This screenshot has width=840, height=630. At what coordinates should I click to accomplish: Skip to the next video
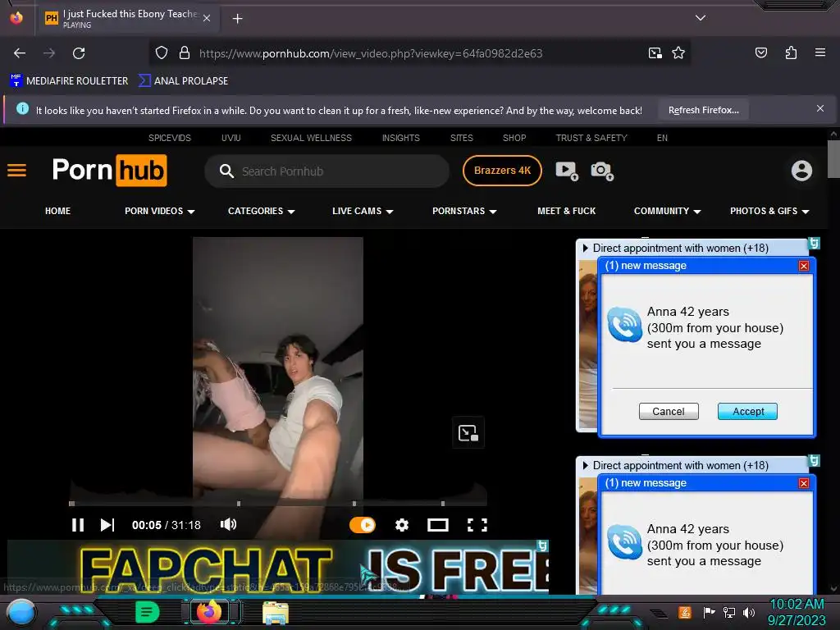tap(107, 525)
